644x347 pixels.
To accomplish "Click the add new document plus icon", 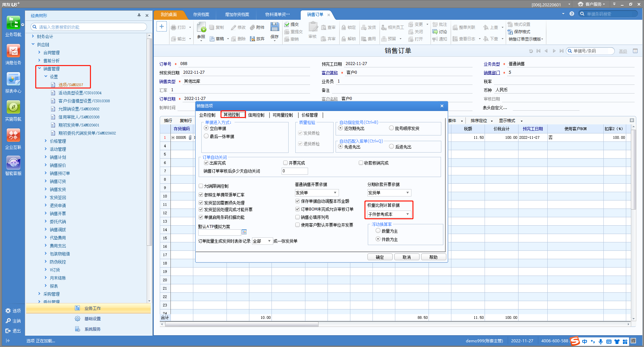I will click(x=161, y=26).
